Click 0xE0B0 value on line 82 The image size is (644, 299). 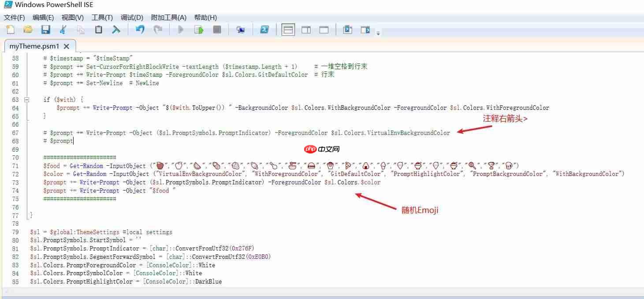(x=259, y=257)
